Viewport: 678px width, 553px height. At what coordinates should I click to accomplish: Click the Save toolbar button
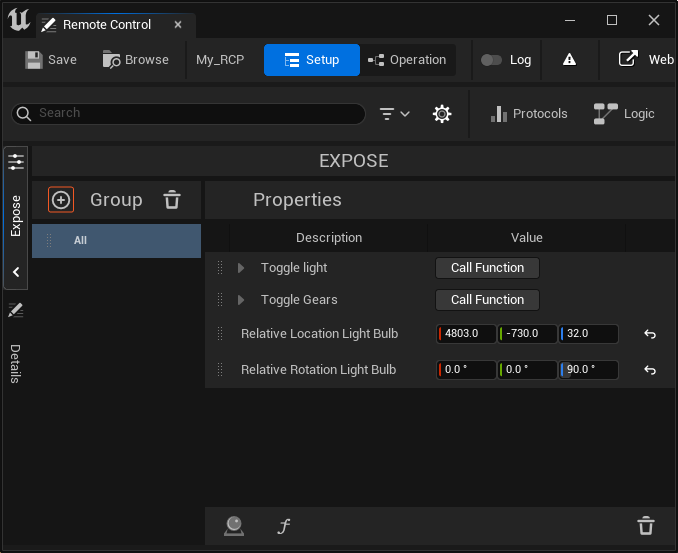pyautogui.click(x=50, y=60)
